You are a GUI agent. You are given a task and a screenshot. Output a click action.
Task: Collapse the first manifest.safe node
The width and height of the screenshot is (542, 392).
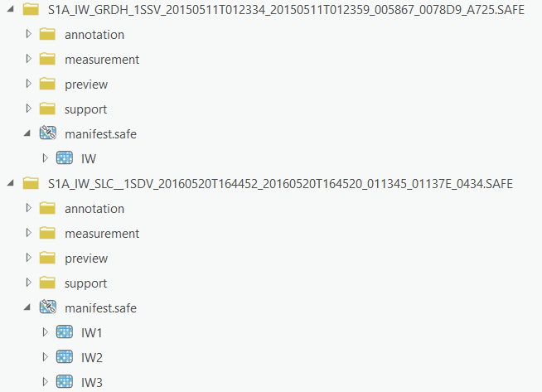[28, 133]
